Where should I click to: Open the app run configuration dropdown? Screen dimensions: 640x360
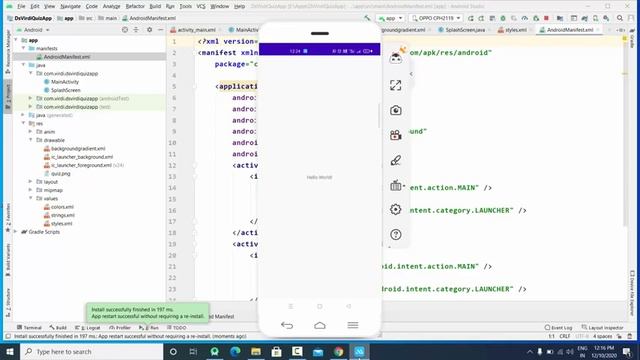[x=390, y=18]
